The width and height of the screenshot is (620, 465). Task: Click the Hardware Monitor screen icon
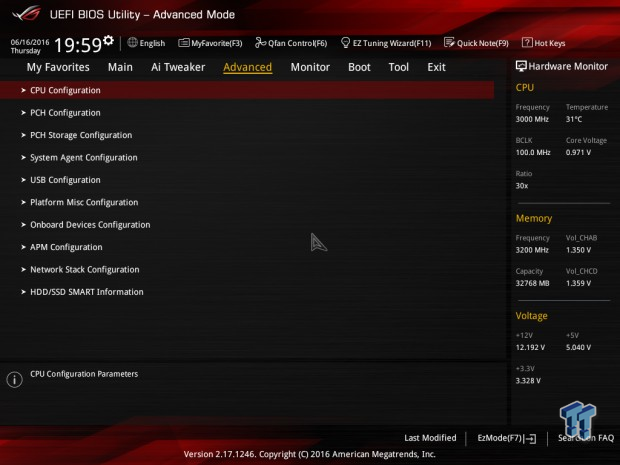tap(521, 66)
